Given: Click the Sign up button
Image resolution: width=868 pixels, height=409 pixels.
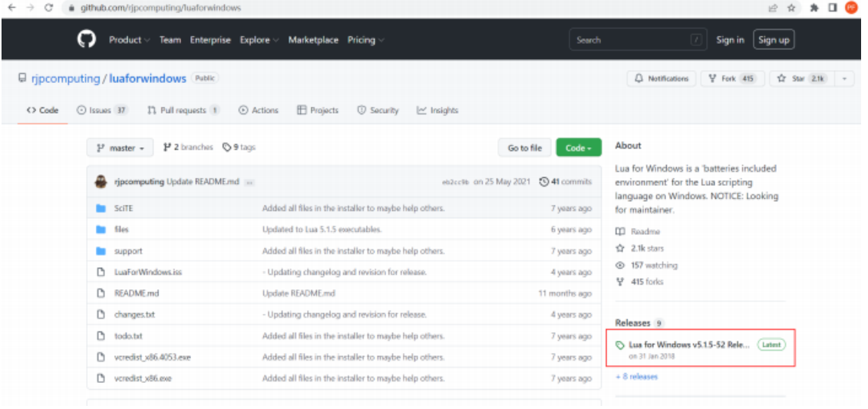Looking at the screenshot, I should click(774, 40).
